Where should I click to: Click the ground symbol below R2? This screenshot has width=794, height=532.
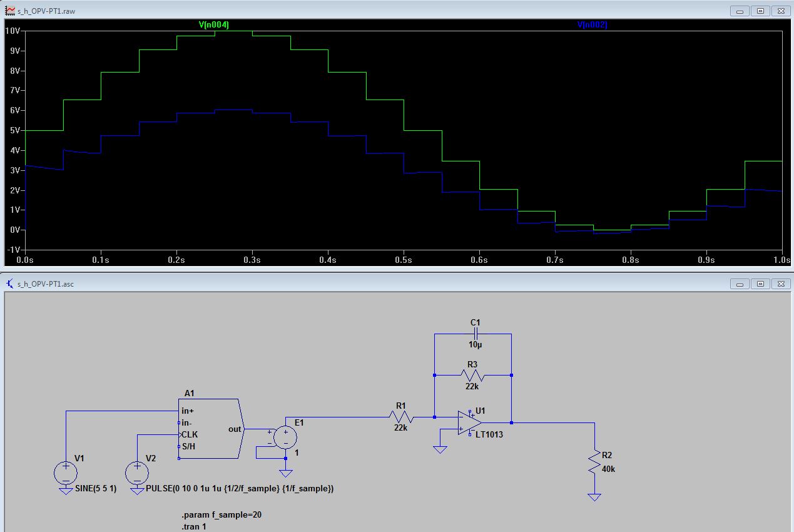pyautogui.click(x=594, y=498)
